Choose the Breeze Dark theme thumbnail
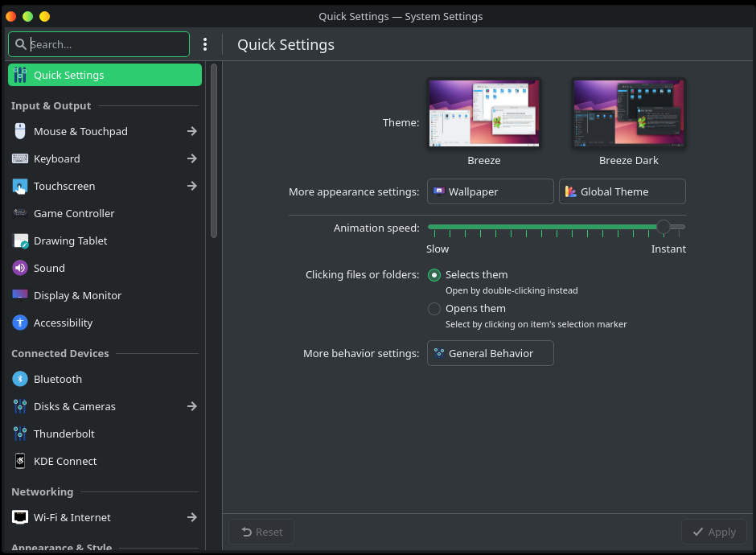Viewport: 756px width, 555px height. (x=628, y=113)
